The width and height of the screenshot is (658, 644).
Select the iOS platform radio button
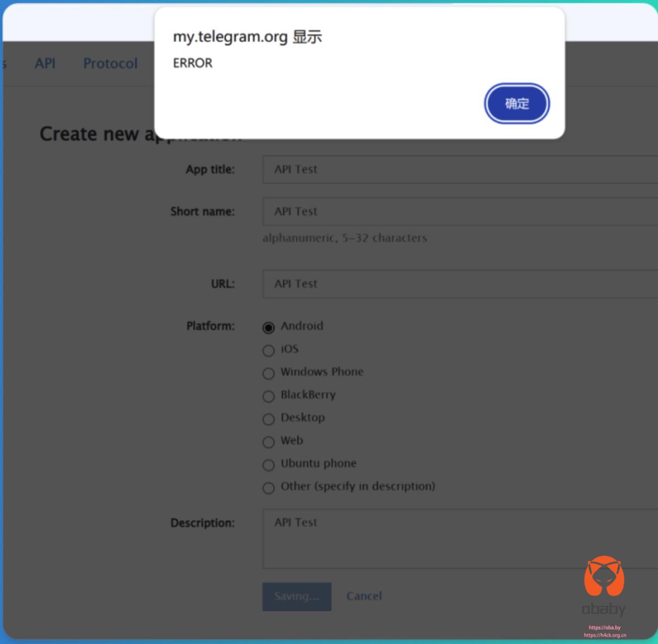coord(269,350)
